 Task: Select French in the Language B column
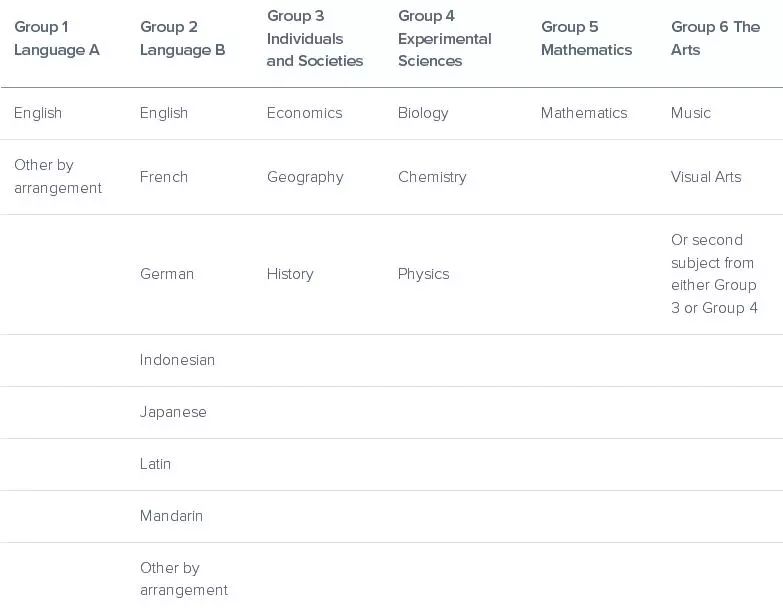[x=164, y=177]
